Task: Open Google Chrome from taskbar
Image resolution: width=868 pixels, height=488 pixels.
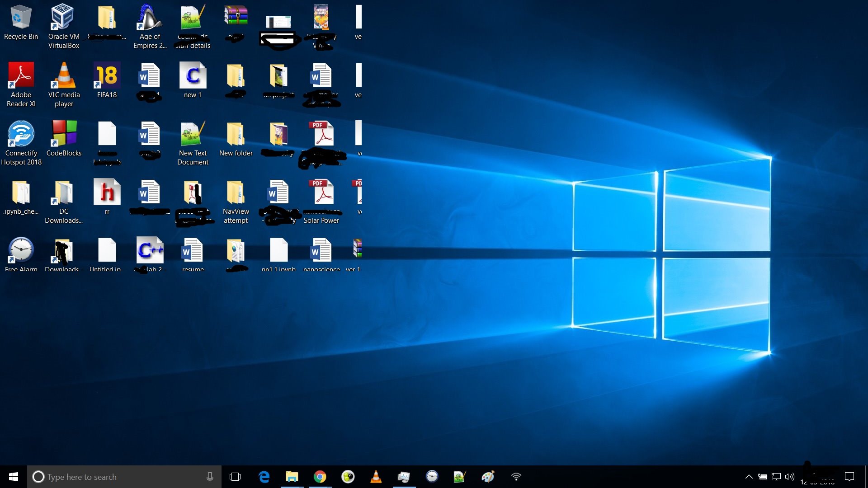Action: tap(320, 476)
